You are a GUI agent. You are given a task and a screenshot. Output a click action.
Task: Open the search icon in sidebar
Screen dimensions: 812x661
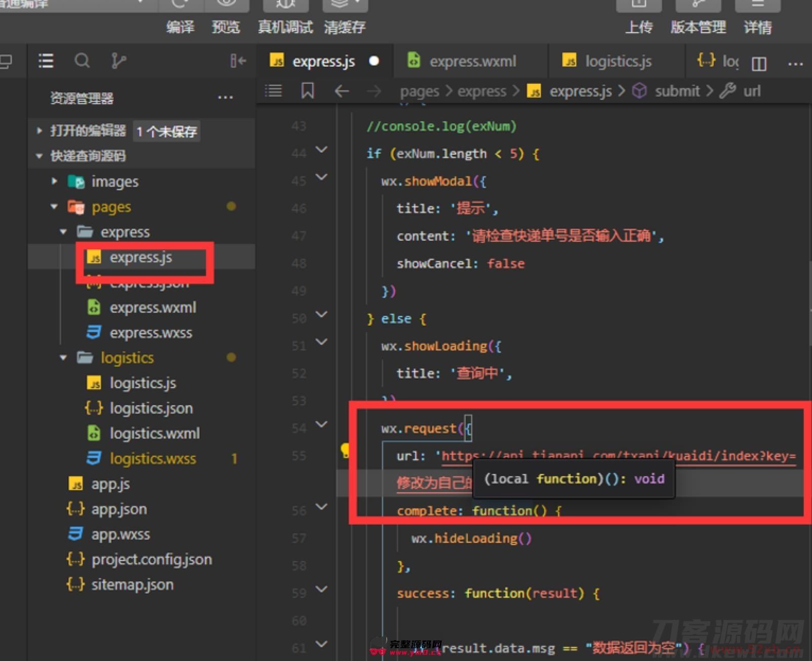(82, 61)
